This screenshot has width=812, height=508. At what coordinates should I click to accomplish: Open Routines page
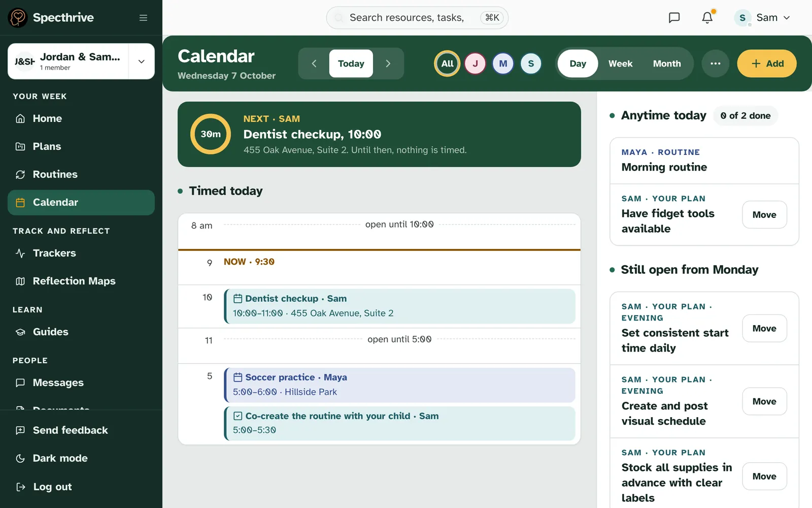click(x=81, y=174)
